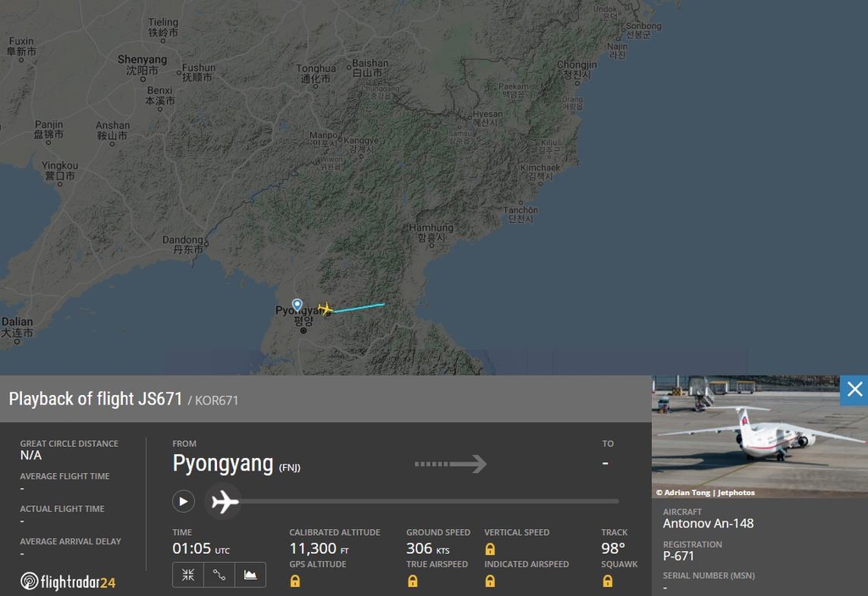The width and height of the screenshot is (868, 596).
Task: Click the P-671 registration value
Action: pos(678,556)
